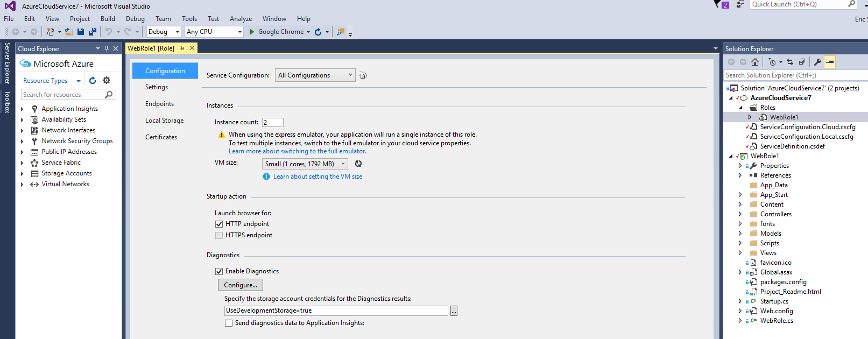Open the Build menu

pyautogui.click(x=108, y=19)
